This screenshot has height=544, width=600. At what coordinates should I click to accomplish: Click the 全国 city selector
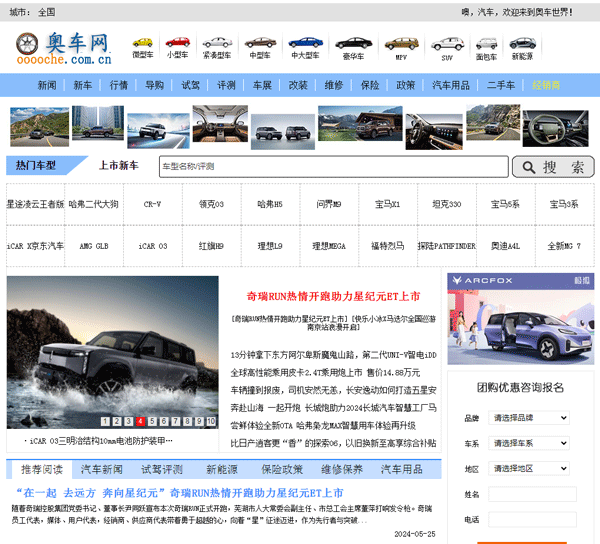click(x=46, y=12)
